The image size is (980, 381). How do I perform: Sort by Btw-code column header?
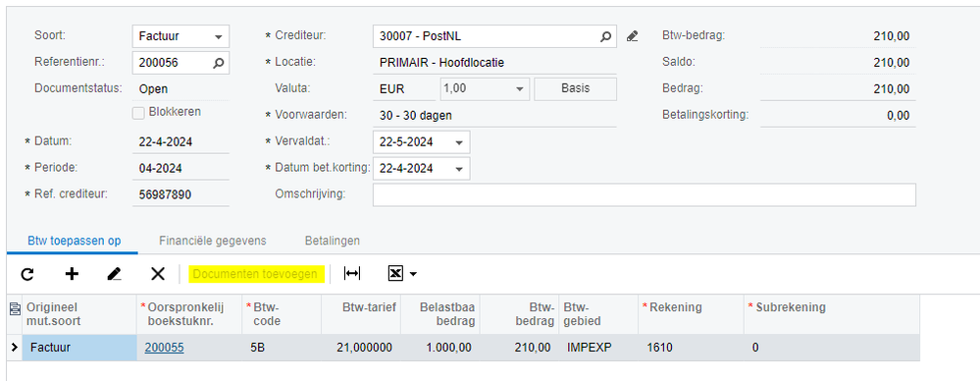pyautogui.click(x=282, y=314)
